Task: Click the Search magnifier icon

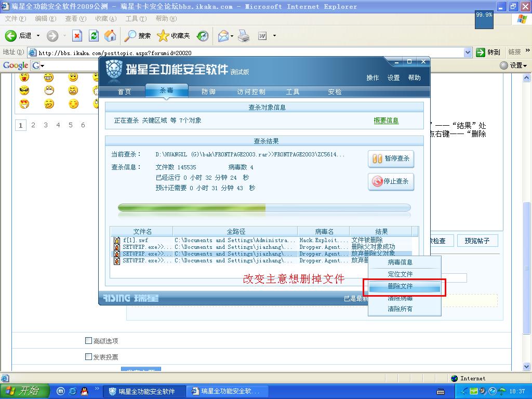Action: pyautogui.click(x=130, y=36)
